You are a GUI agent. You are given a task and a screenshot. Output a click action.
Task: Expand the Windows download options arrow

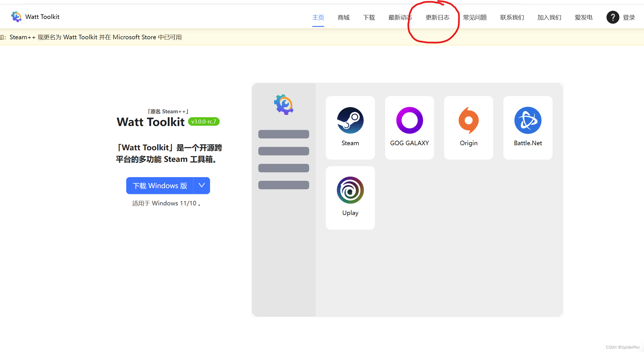201,186
